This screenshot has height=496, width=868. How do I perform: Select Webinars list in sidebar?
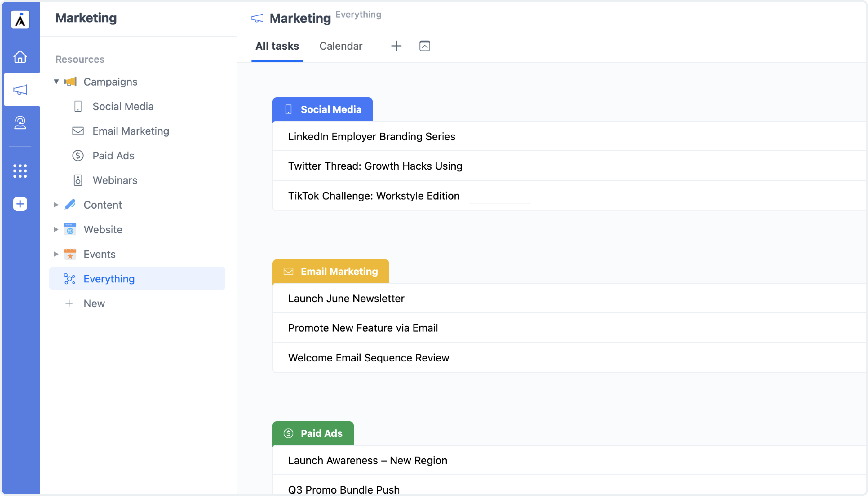coord(115,180)
